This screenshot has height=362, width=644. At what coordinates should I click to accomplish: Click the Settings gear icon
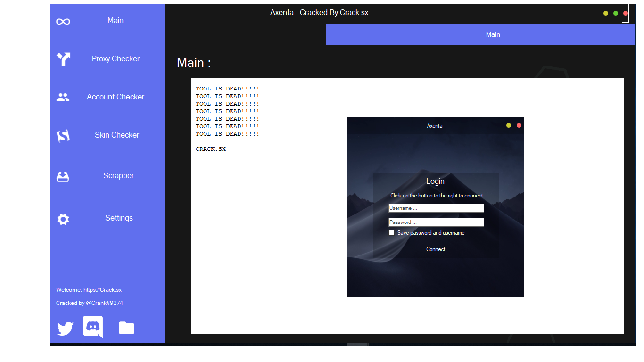pos(63,219)
